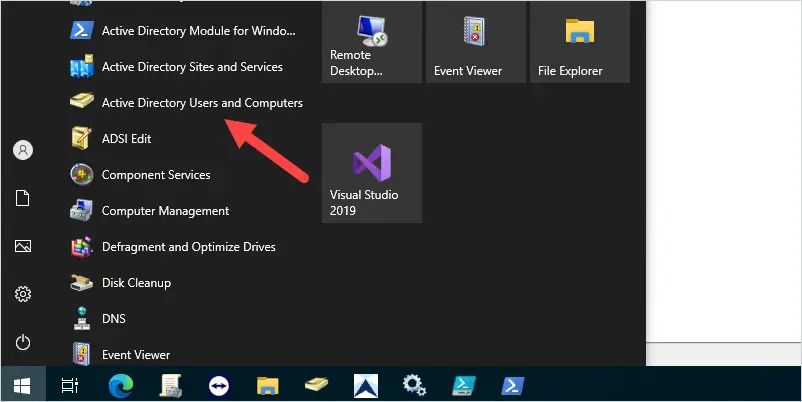Image resolution: width=802 pixels, height=402 pixels.
Task: Open Pictures from the Start rail
Action: (23, 246)
